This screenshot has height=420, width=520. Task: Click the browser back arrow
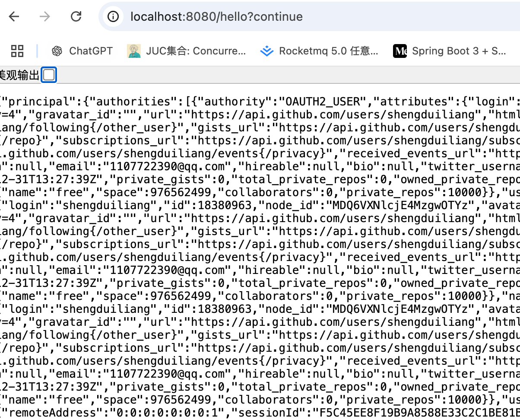[x=14, y=17]
